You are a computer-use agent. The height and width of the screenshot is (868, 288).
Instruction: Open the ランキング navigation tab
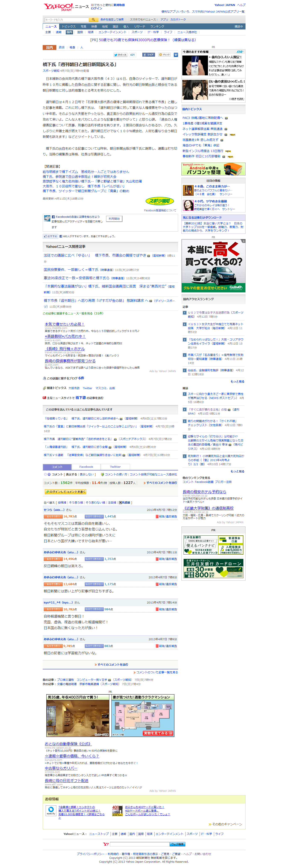pos(157,26)
